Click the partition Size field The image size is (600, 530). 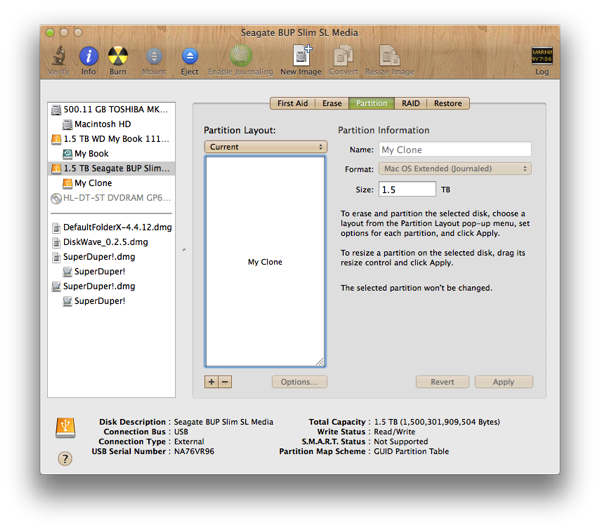tap(407, 189)
